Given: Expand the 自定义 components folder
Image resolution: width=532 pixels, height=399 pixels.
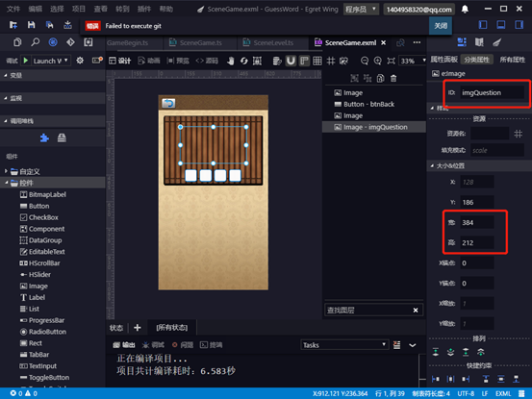Looking at the screenshot, I should pos(6,171).
